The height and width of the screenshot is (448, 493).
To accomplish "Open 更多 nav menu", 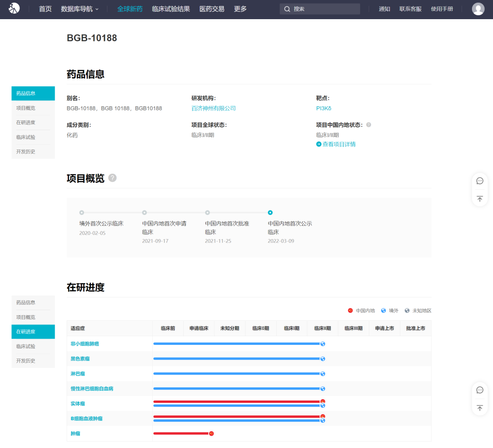I will [x=240, y=9].
